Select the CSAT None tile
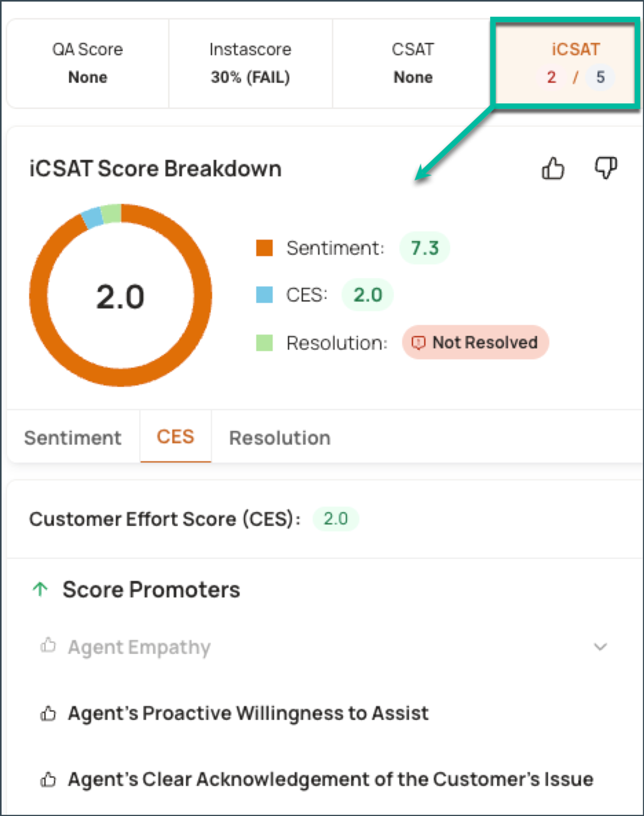The width and height of the screenshot is (644, 816). [413, 63]
